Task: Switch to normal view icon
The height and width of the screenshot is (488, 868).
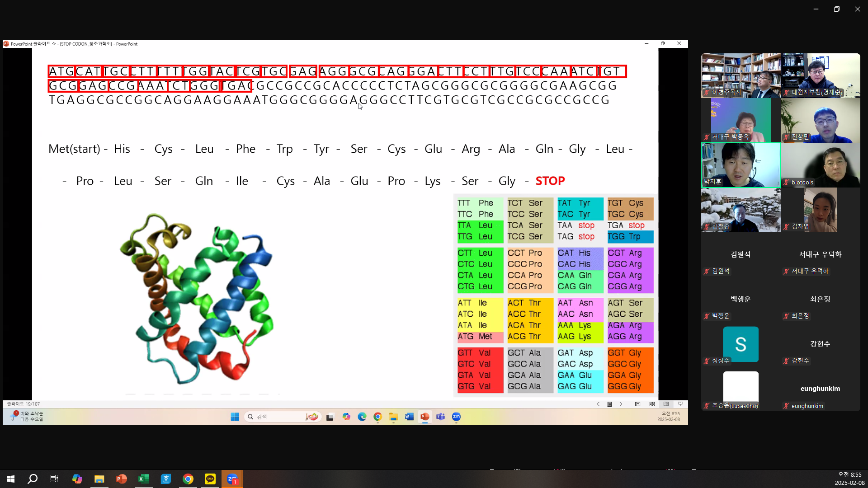Action: pos(637,404)
